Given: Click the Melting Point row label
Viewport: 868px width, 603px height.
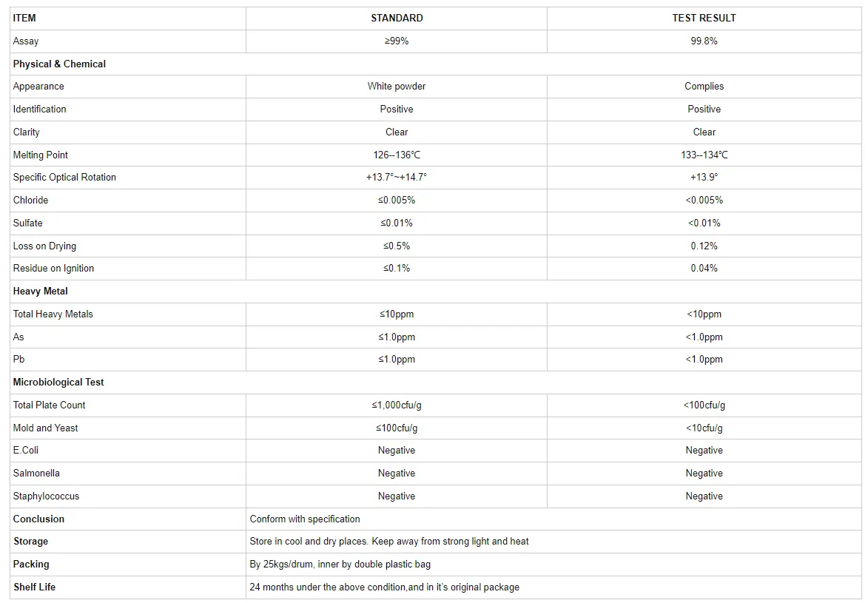Looking at the screenshot, I should [41, 155].
